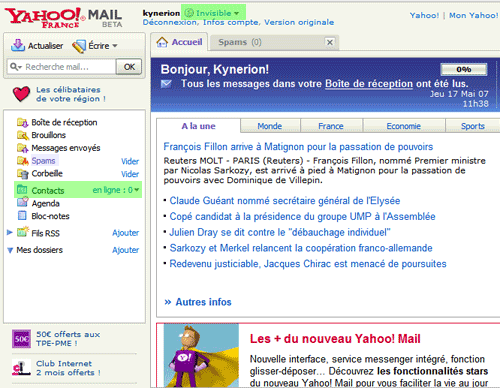Click the Corbeille trash icon
This screenshot has height=388, width=500.
22,173
